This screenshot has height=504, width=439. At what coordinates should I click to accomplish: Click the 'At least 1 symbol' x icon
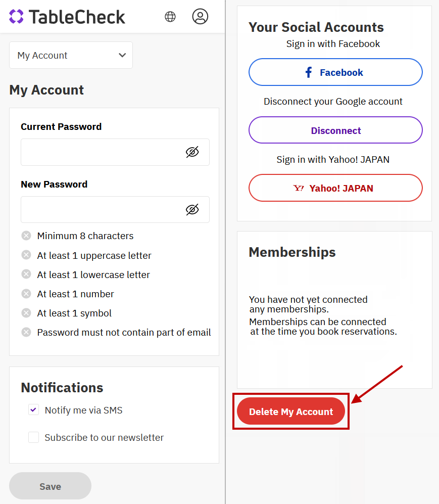tap(26, 313)
